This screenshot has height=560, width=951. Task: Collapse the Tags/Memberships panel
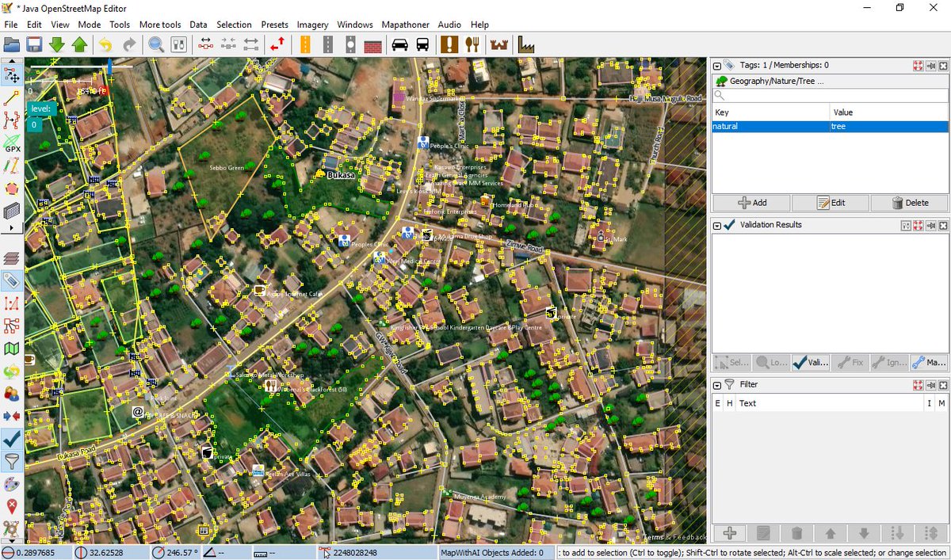[717, 66]
